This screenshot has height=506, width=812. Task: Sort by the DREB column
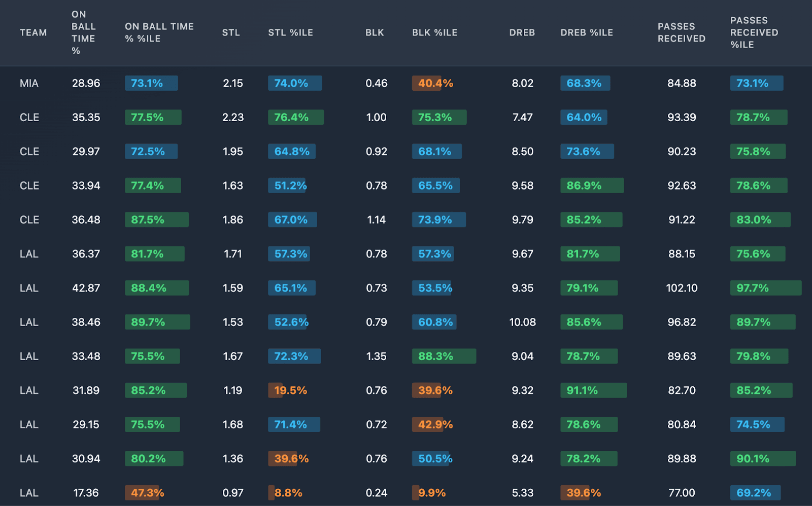[x=522, y=32]
